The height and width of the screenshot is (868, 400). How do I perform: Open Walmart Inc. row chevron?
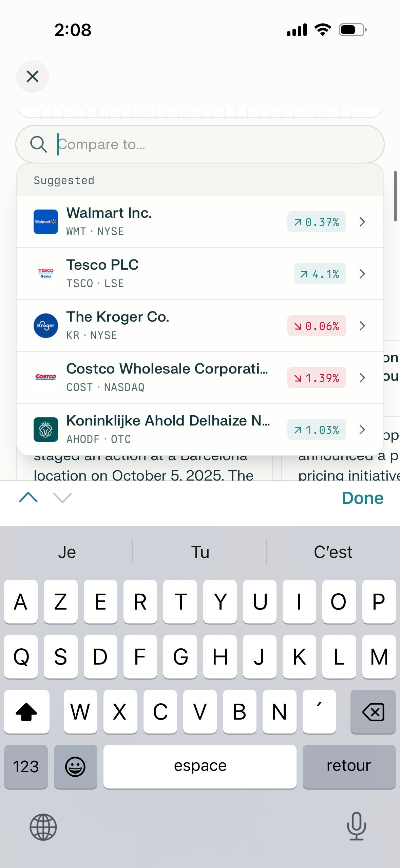click(x=362, y=222)
